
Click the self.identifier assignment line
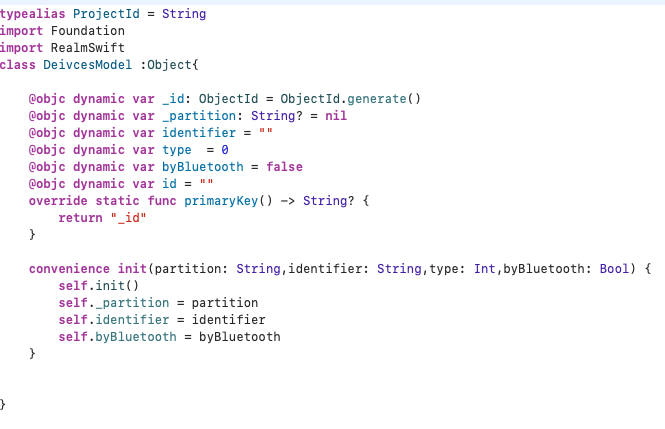click(x=161, y=320)
